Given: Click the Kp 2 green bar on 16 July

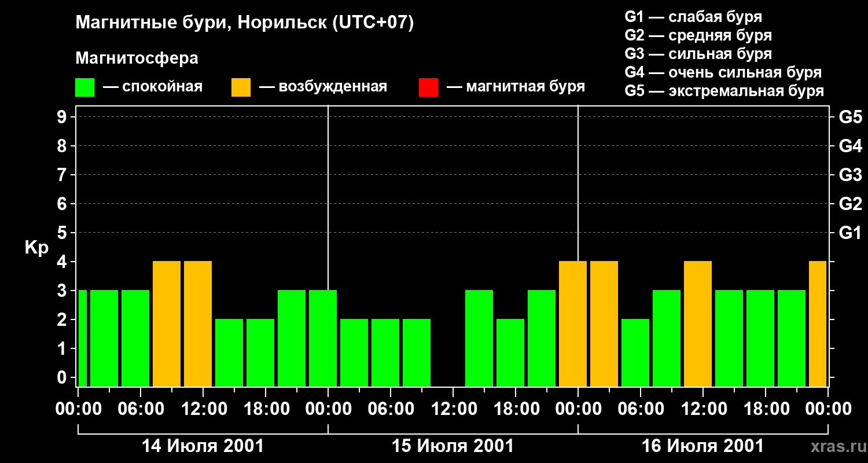Looking at the screenshot, I should click(x=635, y=352).
